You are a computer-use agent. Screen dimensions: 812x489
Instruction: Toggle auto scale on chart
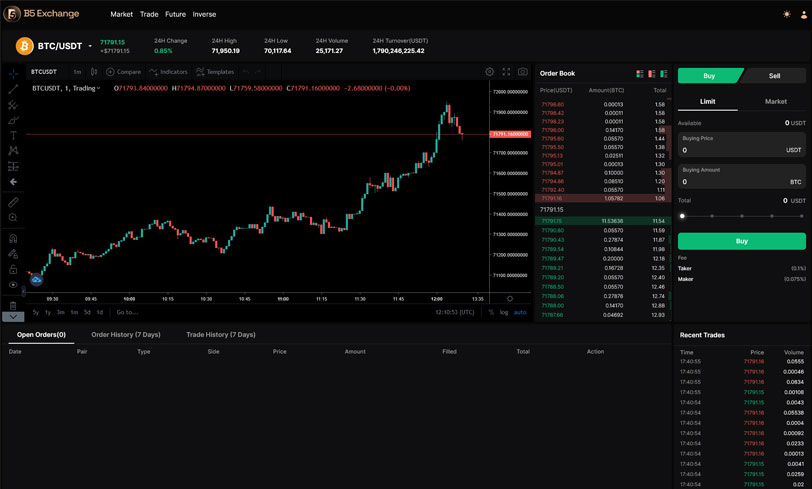(x=519, y=313)
